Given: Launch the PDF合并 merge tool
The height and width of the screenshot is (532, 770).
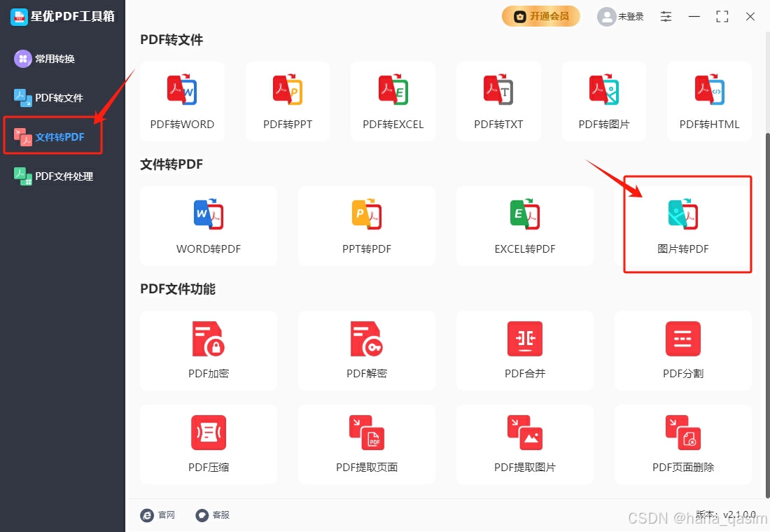Looking at the screenshot, I should pyautogui.click(x=525, y=351).
